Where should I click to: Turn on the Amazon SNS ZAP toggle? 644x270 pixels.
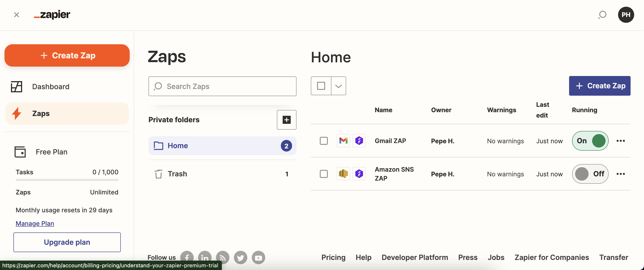click(590, 174)
